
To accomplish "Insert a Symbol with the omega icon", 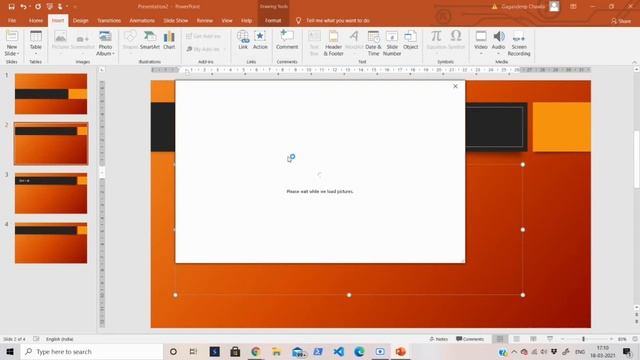I will point(456,40).
